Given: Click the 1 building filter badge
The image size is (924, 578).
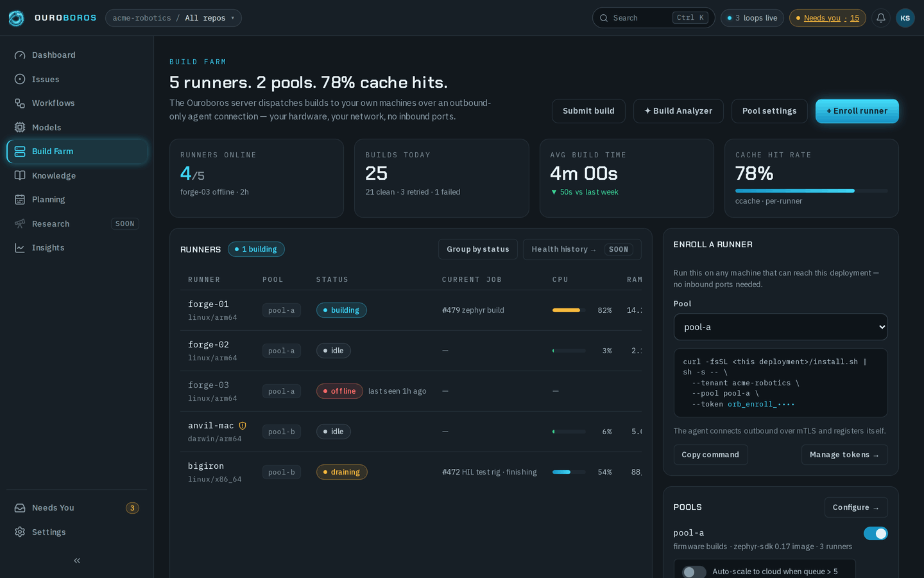Looking at the screenshot, I should tap(256, 249).
